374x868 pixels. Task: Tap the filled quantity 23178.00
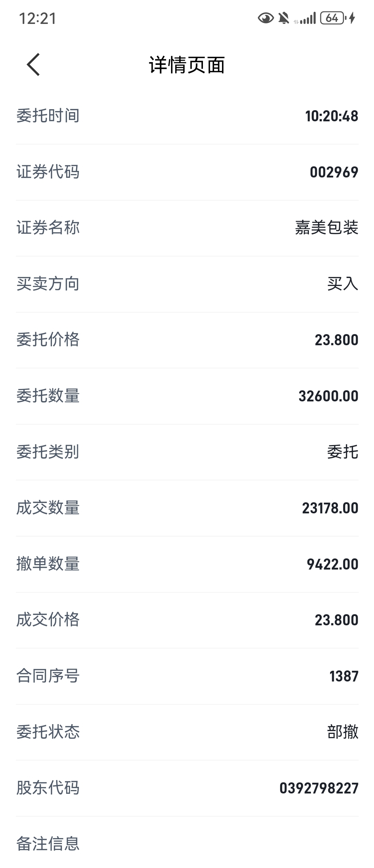(x=330, y=509)
